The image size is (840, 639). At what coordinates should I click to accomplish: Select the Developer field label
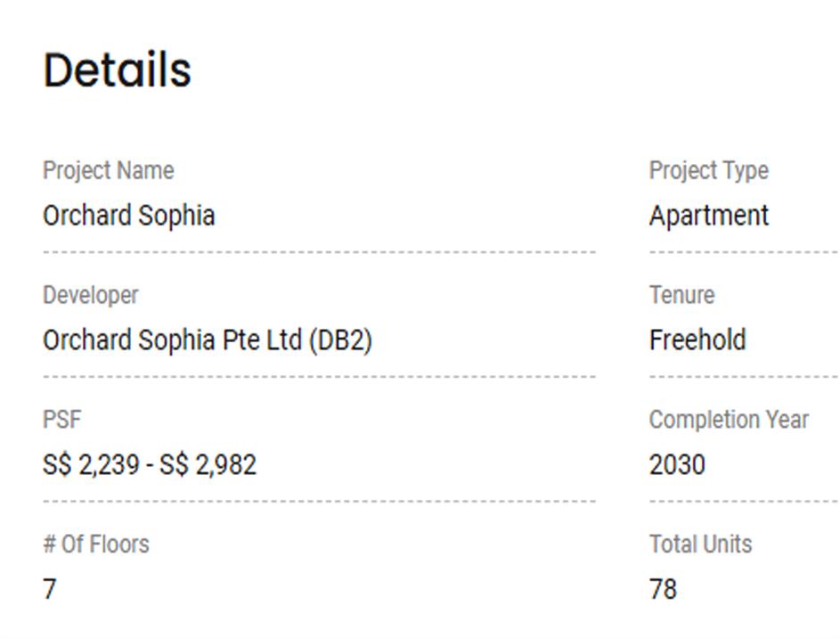coord(90,295)
